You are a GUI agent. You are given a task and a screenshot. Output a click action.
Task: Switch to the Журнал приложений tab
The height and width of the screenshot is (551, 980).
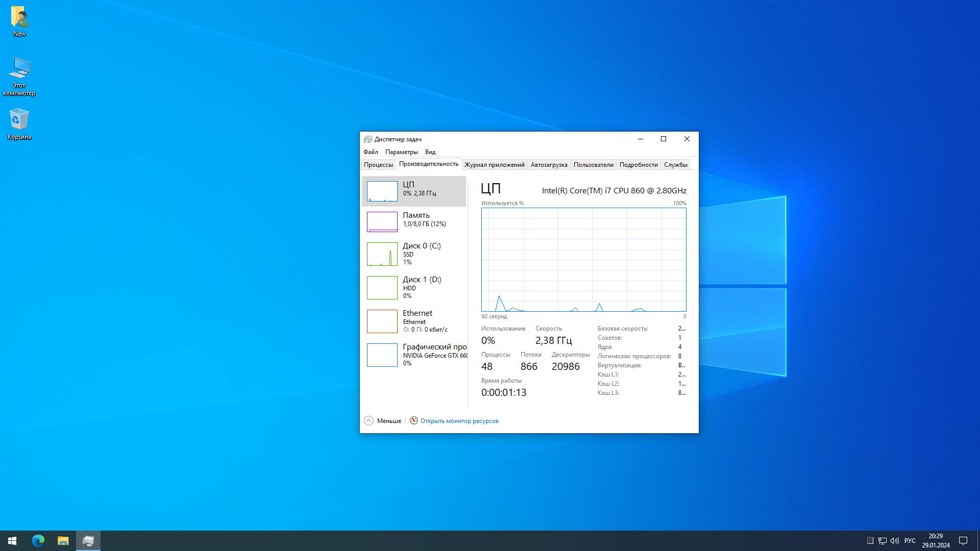click(x=494, y=165)
